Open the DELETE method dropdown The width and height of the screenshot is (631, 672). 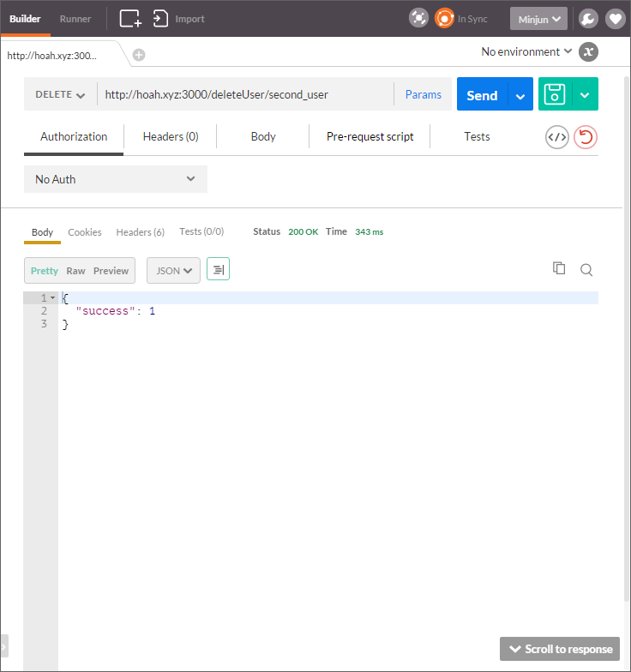(60, 94)
